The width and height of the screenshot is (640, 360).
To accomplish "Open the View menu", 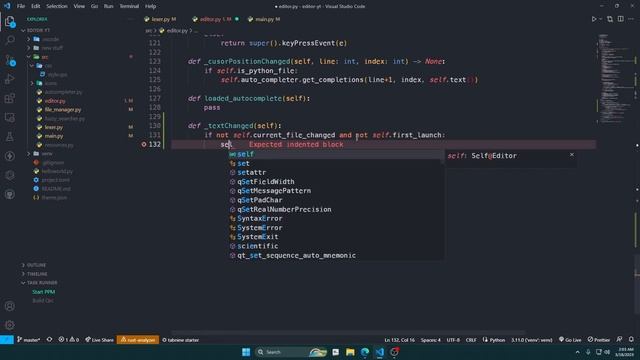I will click(79, 6).
